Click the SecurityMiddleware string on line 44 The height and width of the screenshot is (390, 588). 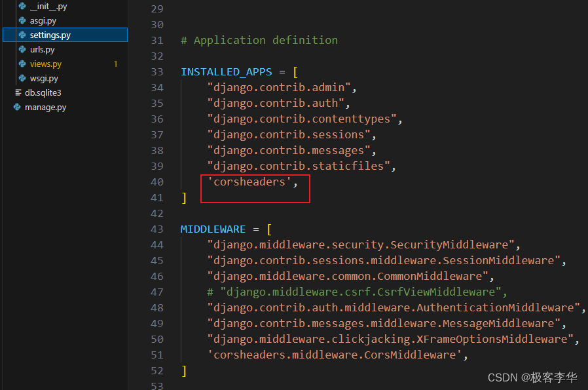(361, 244)
